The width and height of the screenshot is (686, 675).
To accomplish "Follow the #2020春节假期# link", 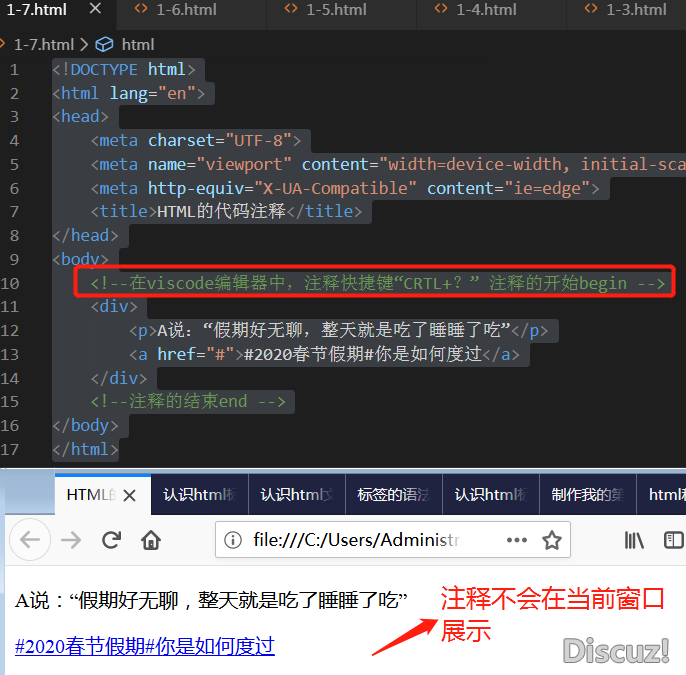I will click(145, 646).
